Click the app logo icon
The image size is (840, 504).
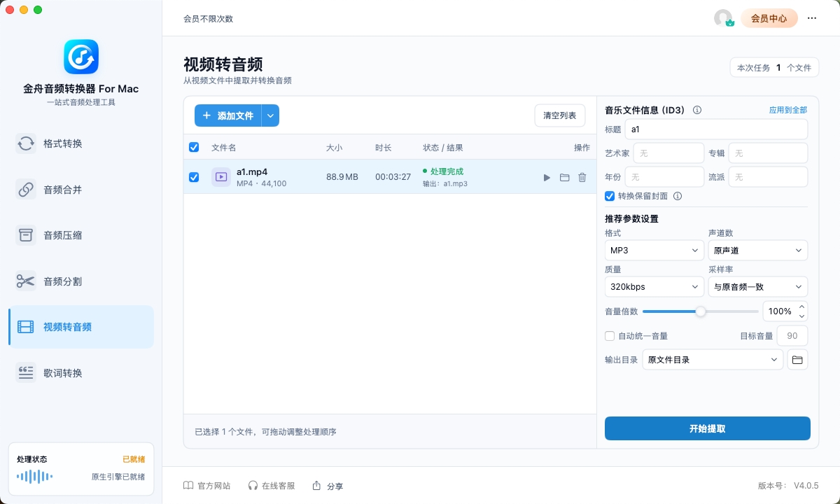point(81,57)
